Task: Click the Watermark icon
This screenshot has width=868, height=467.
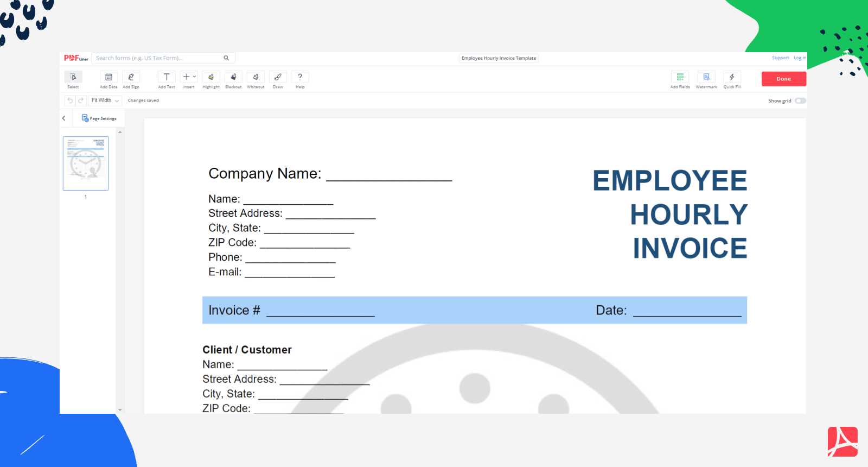Action: click(x=706, y=77)
